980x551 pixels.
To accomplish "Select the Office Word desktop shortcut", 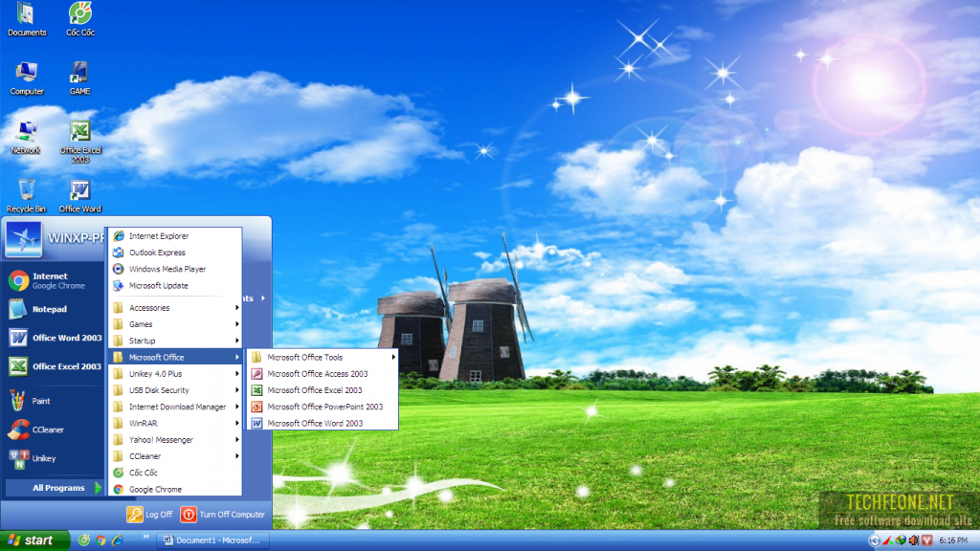I will pos(80,196).
